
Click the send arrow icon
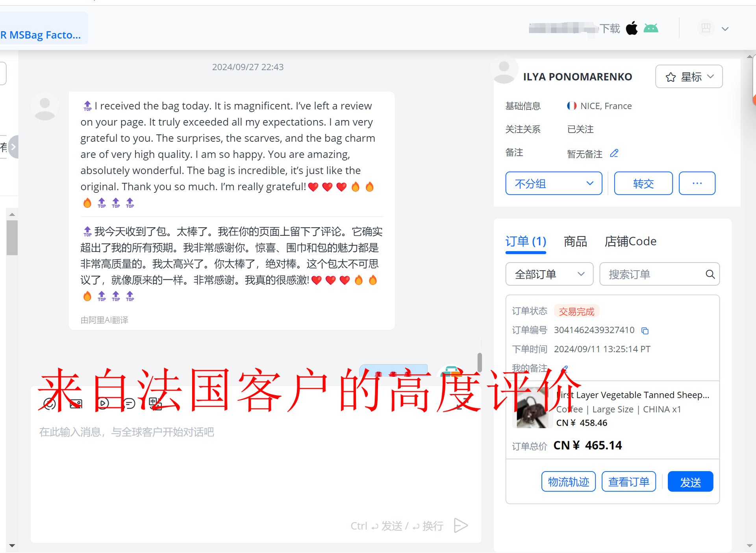point(461,525)
